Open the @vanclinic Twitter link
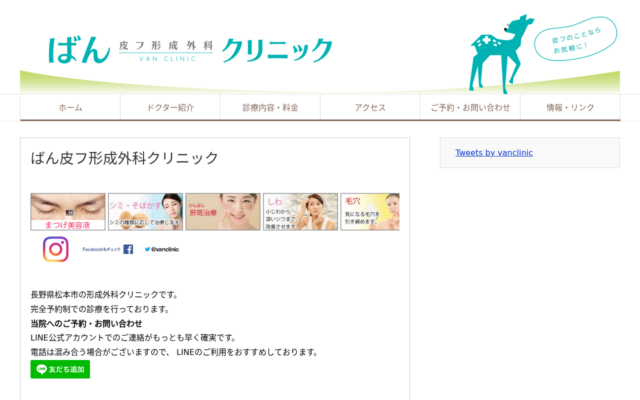The width and height of the screenshot is (640, 400). pos(161,249)
